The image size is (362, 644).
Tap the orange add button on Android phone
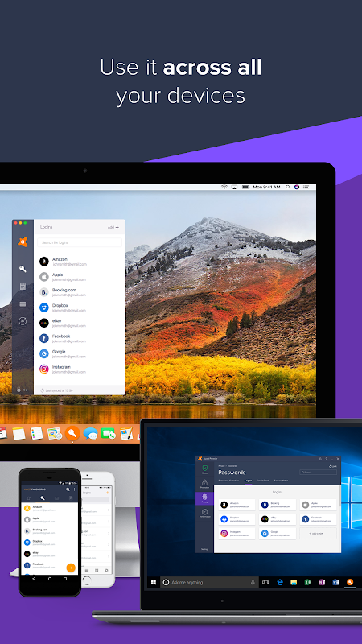tap(71, 568)
